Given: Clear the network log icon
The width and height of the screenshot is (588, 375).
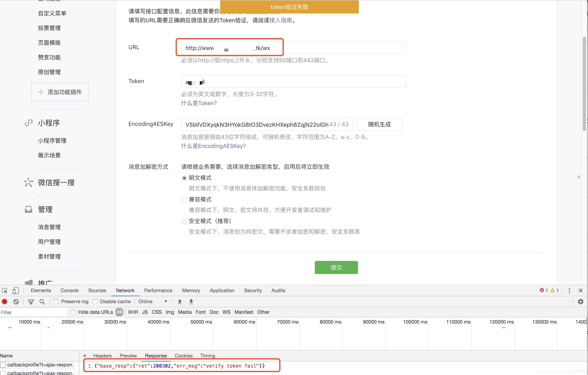Looking at the screenshot, I should pos(16,302).
